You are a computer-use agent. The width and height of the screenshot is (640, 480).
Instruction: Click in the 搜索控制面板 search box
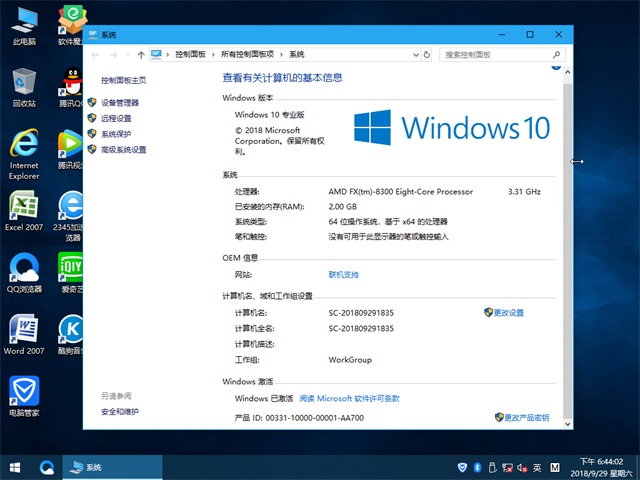[495, 54]
